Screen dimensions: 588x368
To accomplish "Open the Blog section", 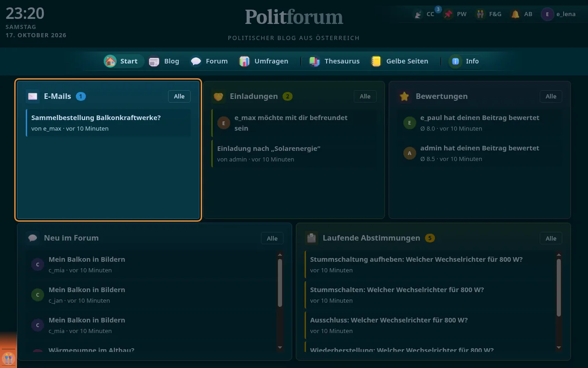I will tap(164, 61).
